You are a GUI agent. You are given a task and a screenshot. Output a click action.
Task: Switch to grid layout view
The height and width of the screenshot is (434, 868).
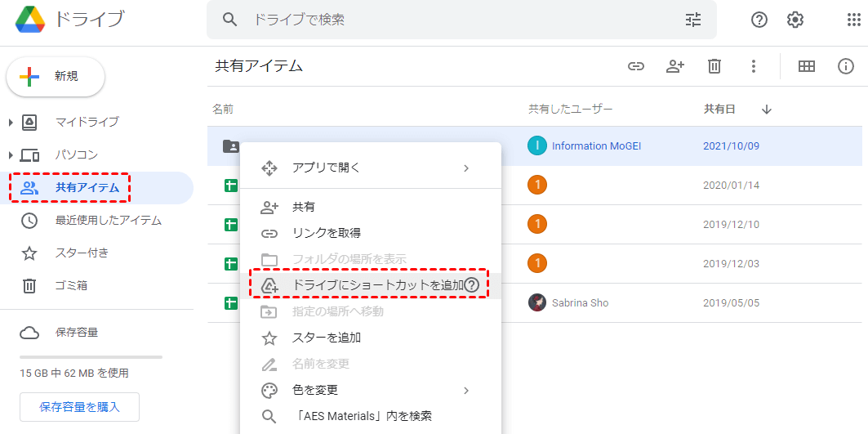pos(807,67)
